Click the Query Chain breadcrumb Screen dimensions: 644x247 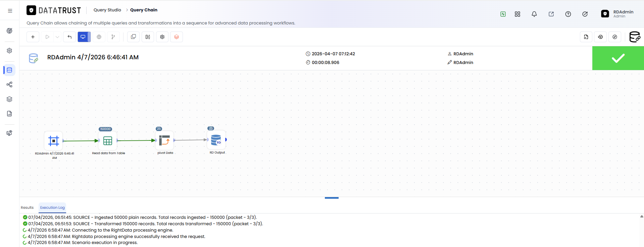coord(144,10)
